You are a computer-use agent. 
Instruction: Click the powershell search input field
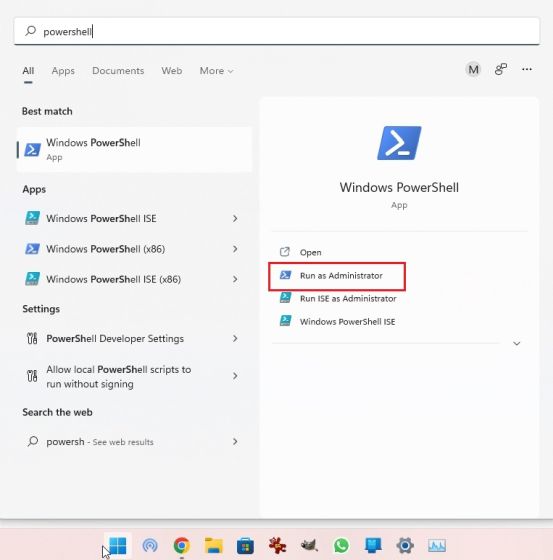pos(277,31)
